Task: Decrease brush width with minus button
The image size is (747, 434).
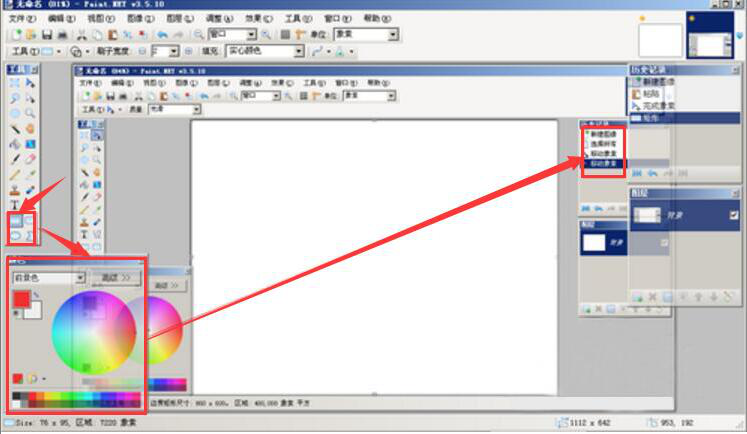Action: tap(142, 51)
